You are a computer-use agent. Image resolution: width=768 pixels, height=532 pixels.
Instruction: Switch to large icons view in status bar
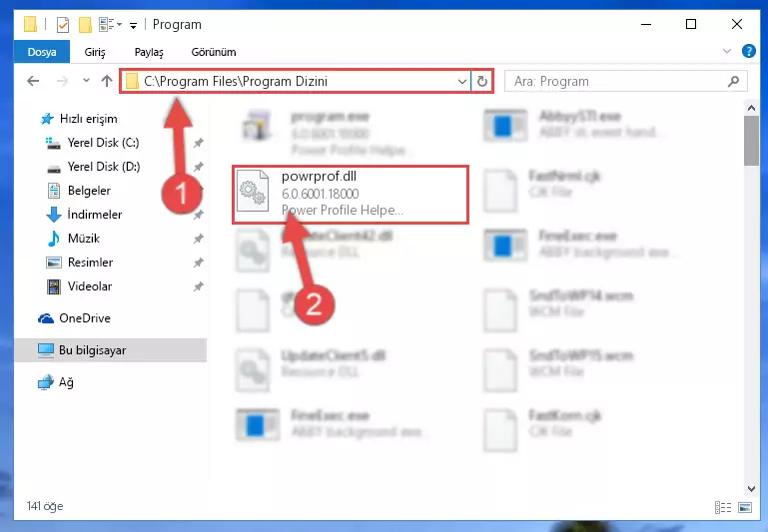pos(744,507)
